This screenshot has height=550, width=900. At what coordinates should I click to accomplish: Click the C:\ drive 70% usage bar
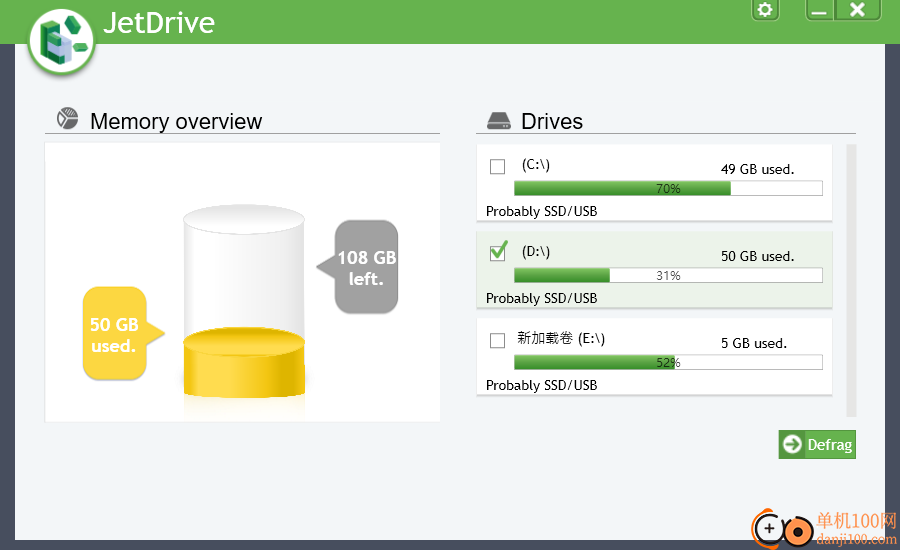(668, 188)
